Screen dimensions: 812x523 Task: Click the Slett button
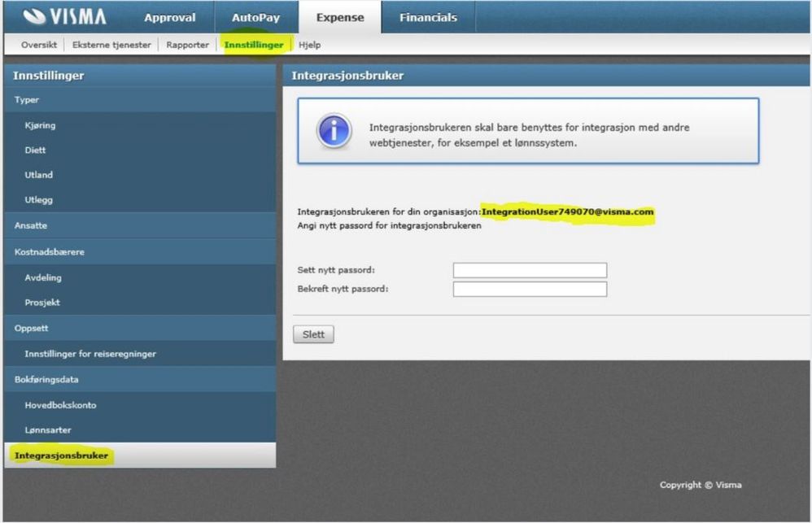313,334
